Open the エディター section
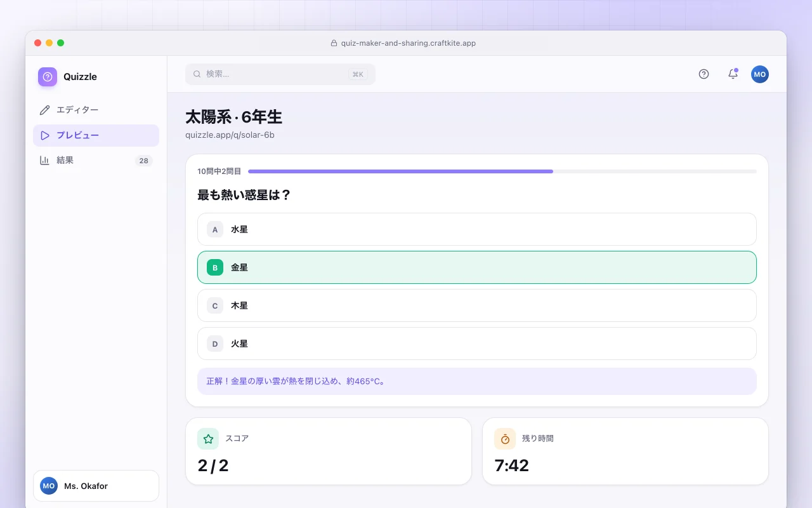The height and width of the screenshot is (508, 812). coord(96,110)
